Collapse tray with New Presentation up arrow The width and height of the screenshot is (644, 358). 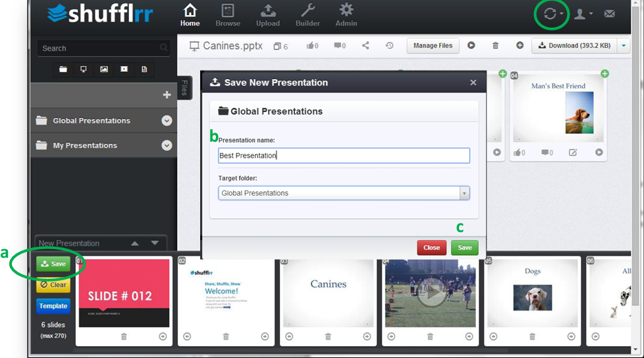[135, 243]
